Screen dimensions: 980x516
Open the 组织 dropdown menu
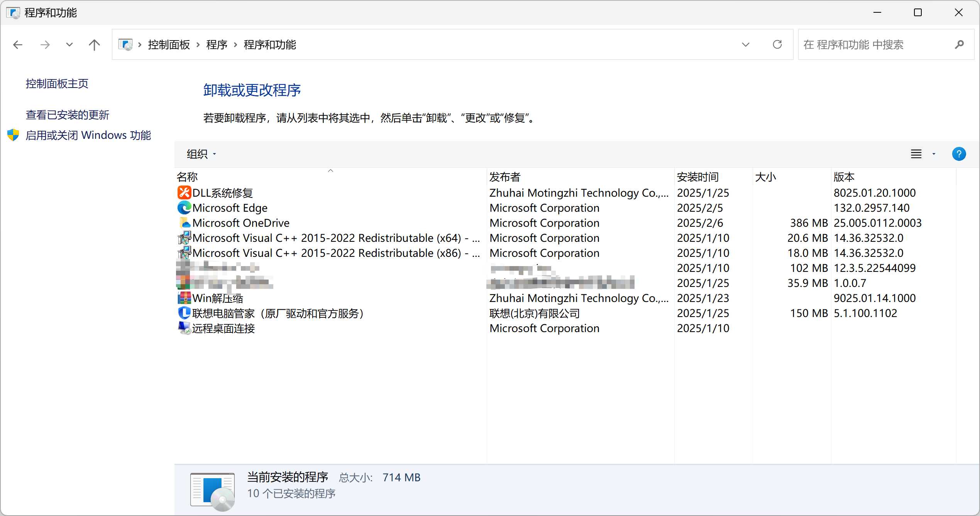point(201,154)
